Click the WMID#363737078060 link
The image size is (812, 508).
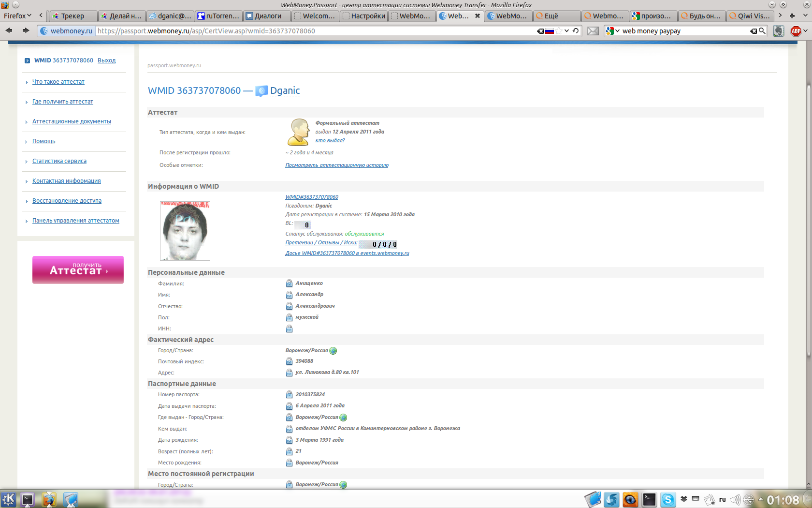coord(312,197)
